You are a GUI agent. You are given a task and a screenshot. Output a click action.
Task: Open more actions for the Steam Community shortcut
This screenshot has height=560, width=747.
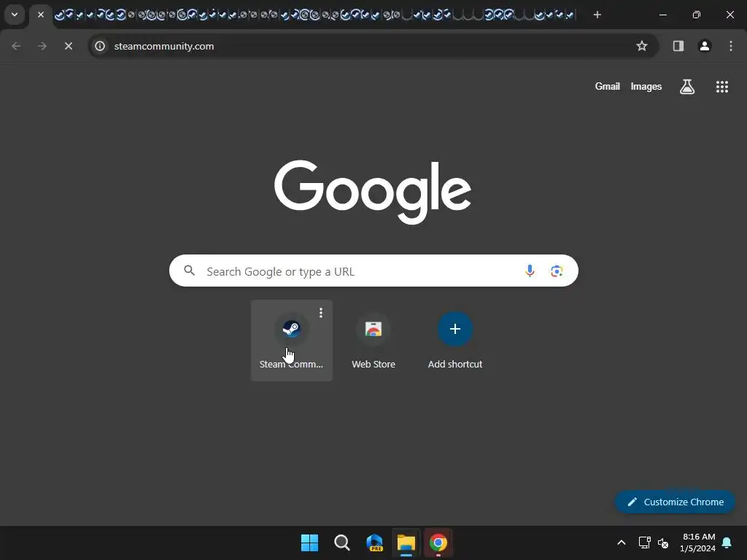[x=321, y=312]
